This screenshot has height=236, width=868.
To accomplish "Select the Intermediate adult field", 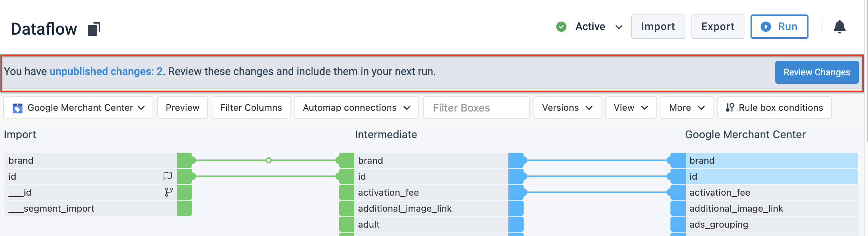I will 431,224.
